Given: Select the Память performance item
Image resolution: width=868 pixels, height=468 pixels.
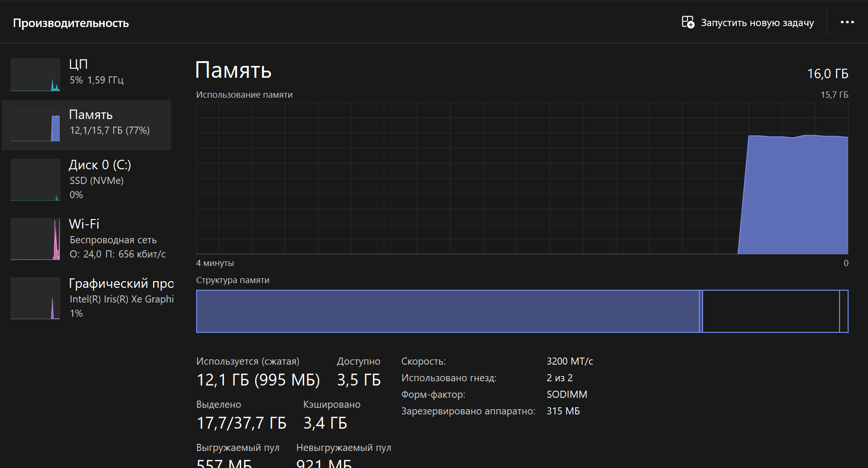Looking at the screenshot, I should 87,125.
